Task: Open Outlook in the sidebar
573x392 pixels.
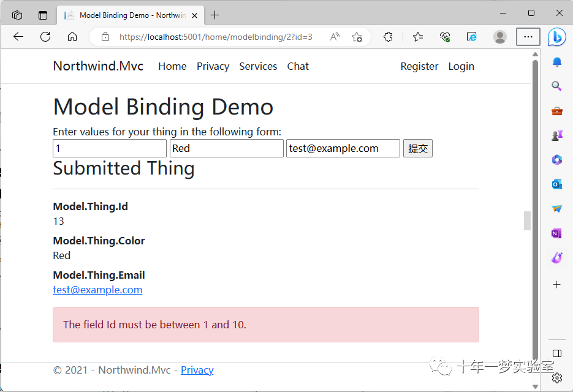Action: tap(556, 184)
